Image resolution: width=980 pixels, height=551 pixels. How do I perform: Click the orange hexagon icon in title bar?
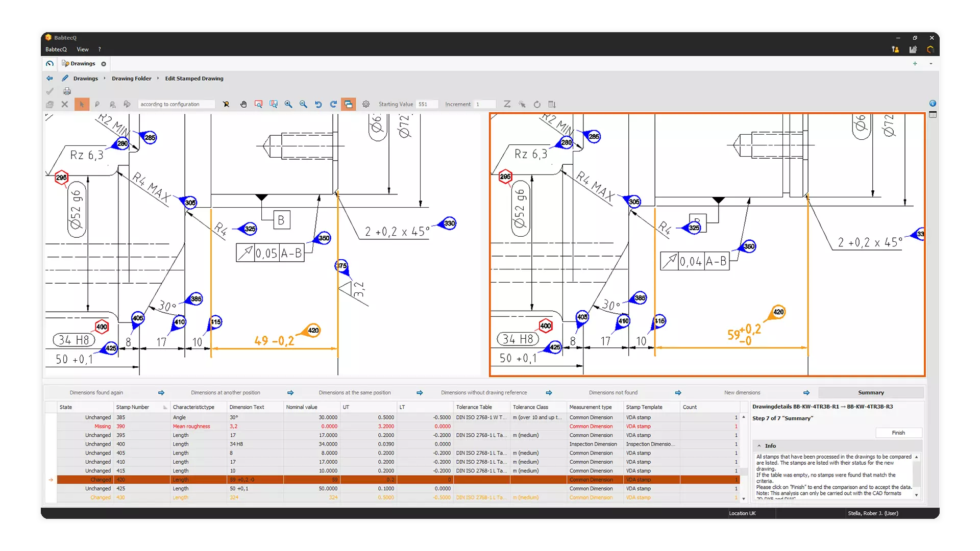pos(930,49)
